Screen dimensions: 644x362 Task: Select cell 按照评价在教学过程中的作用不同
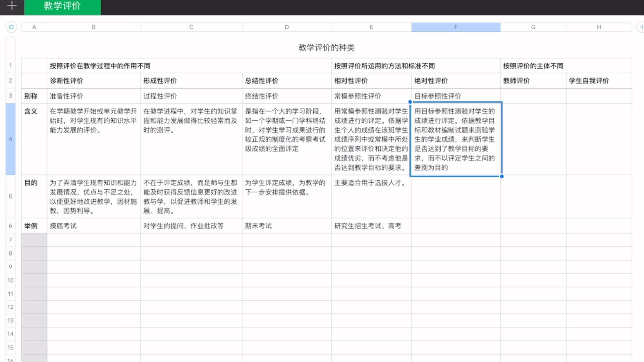189,66
